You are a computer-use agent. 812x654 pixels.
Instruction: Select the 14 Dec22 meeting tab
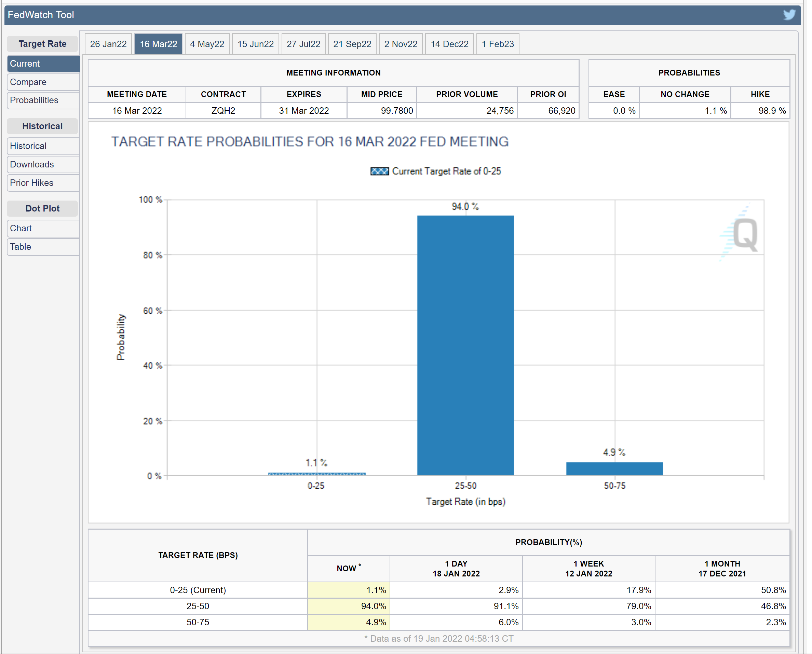click(x=449, y=44)
